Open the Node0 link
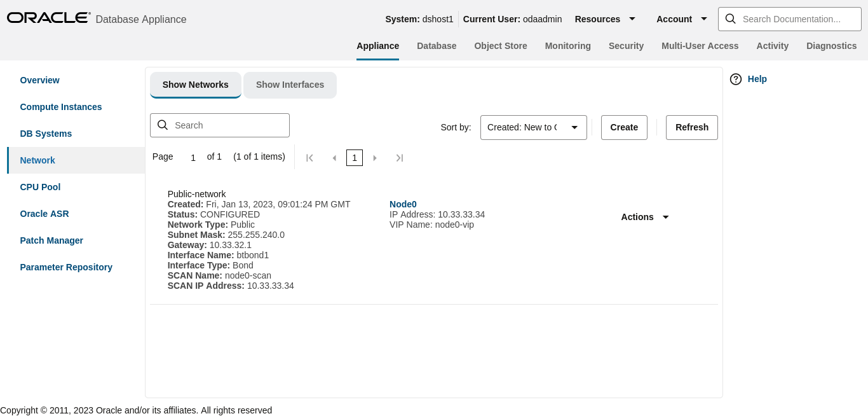The height and width of the screenshot is (416, 868). 403,204
